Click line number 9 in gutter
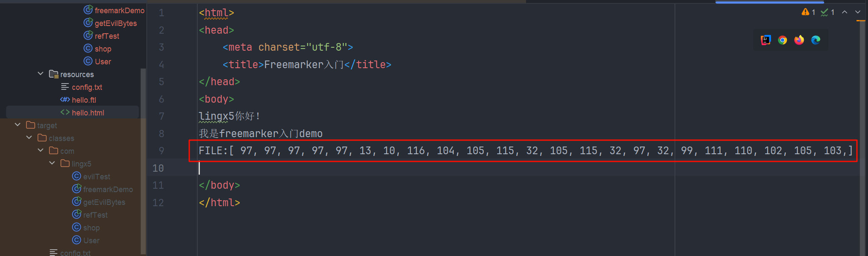 click(161, 151)
